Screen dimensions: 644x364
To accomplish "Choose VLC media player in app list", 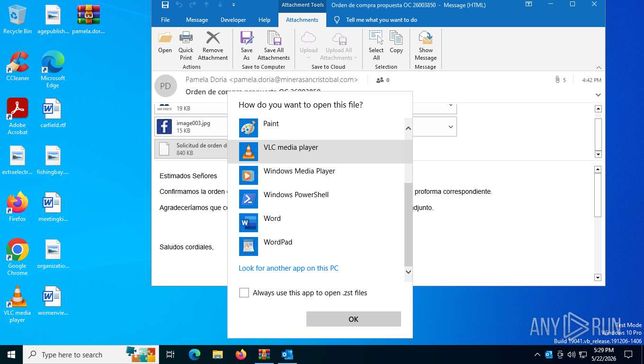I will tap(316, 152).
